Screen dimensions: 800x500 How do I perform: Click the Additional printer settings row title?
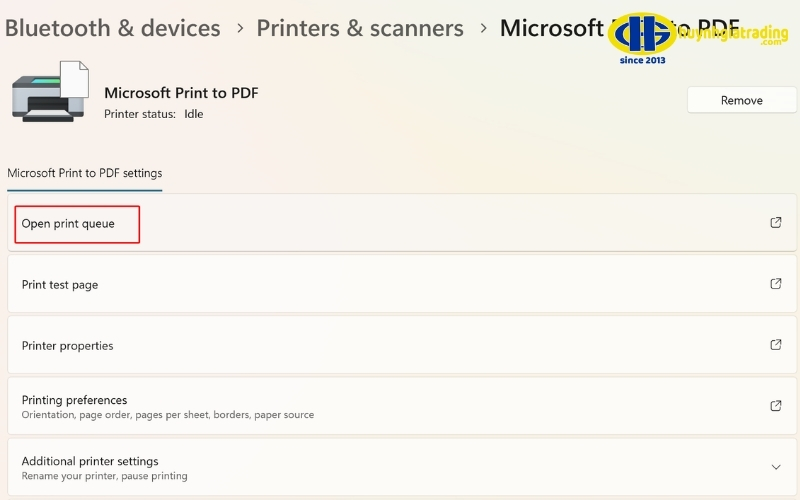[x=90, y=461]
